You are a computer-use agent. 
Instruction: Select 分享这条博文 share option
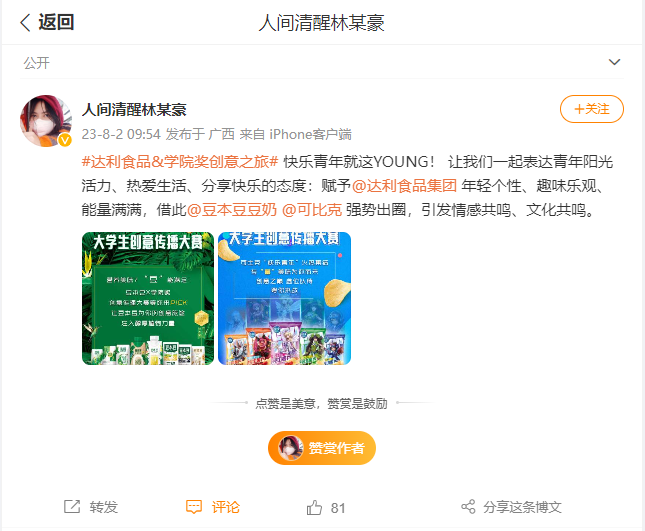tap(522, 507)
